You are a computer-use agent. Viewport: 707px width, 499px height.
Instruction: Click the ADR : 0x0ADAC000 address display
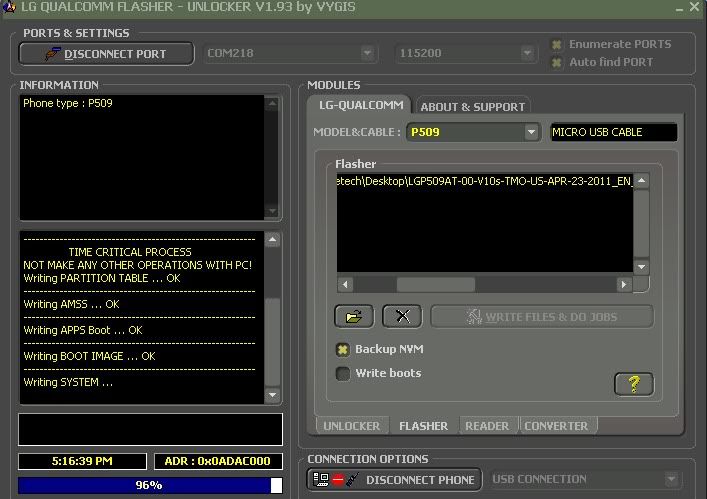point(218,461)
